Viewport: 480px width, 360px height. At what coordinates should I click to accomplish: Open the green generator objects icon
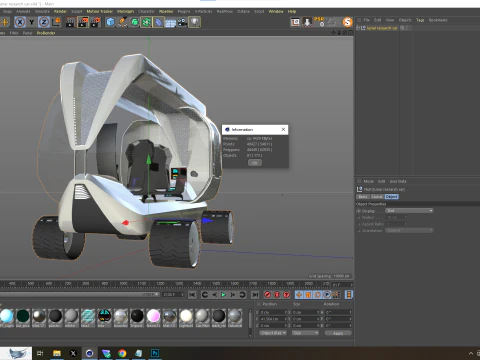point(134,22)
